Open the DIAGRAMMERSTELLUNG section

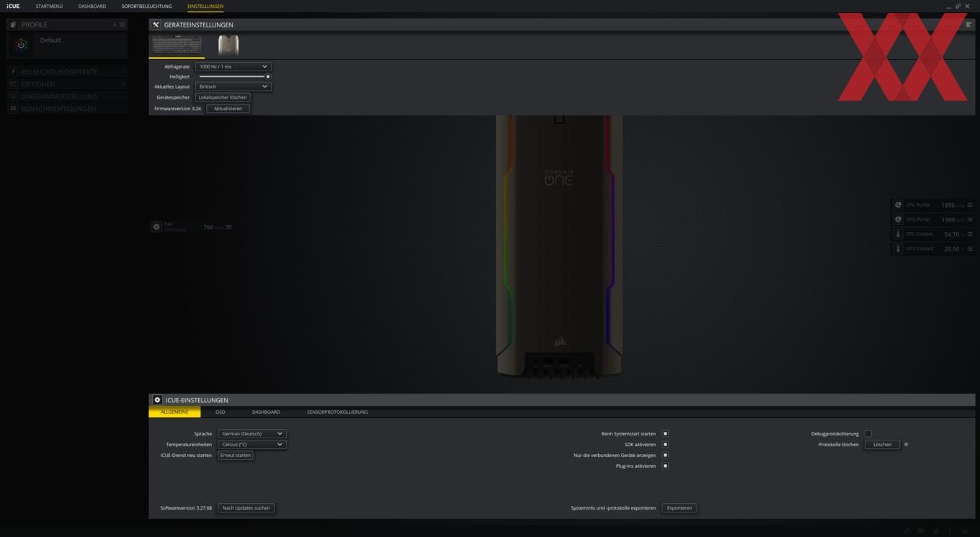67,97
